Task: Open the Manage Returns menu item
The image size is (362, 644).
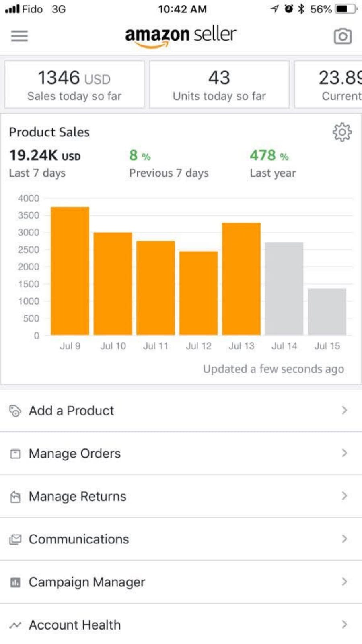Action: (x=77, y=496)
